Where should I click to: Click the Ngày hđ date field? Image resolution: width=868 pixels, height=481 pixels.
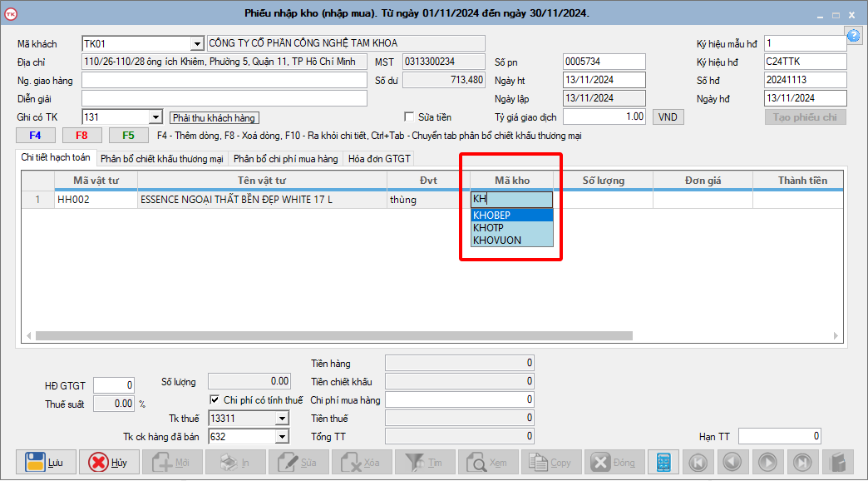[x=806, y=98]
